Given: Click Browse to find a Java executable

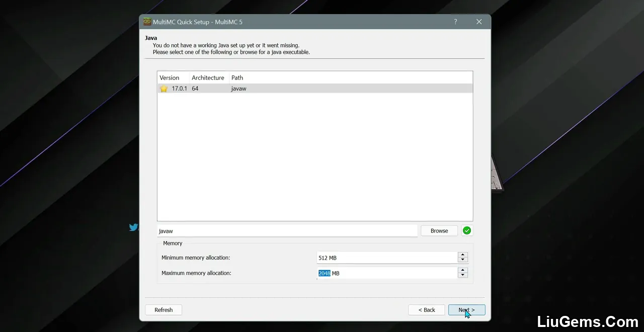Looking at the screenshot, I should click(x=439, y=231).
